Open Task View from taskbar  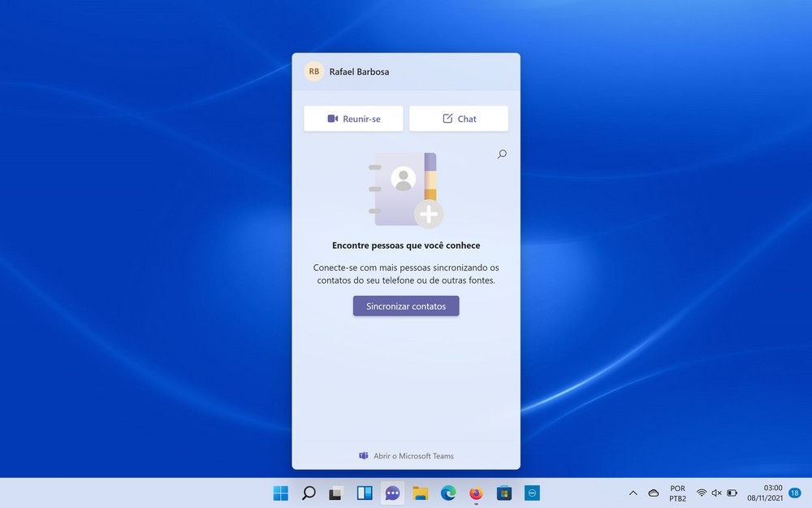pyautogui.click(x=336, y=493)
